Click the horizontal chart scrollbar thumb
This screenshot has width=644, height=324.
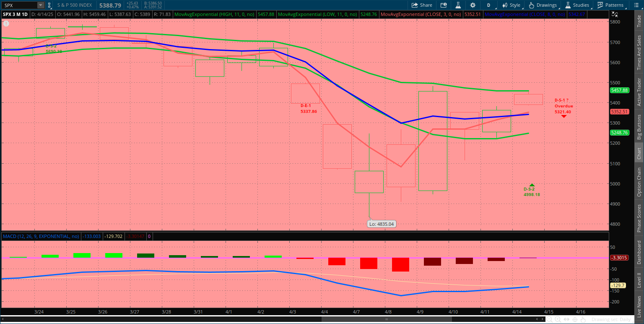pyautogui.click(x=387, y=319)
